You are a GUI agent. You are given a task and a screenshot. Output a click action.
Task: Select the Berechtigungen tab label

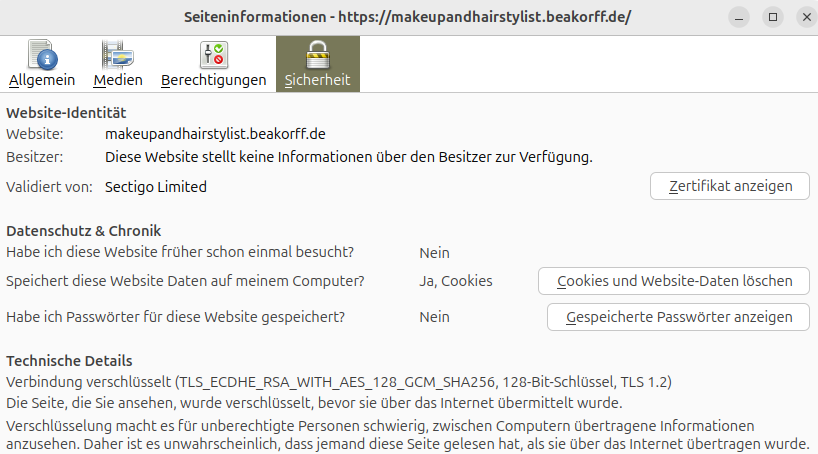click(x=213, y=80)
